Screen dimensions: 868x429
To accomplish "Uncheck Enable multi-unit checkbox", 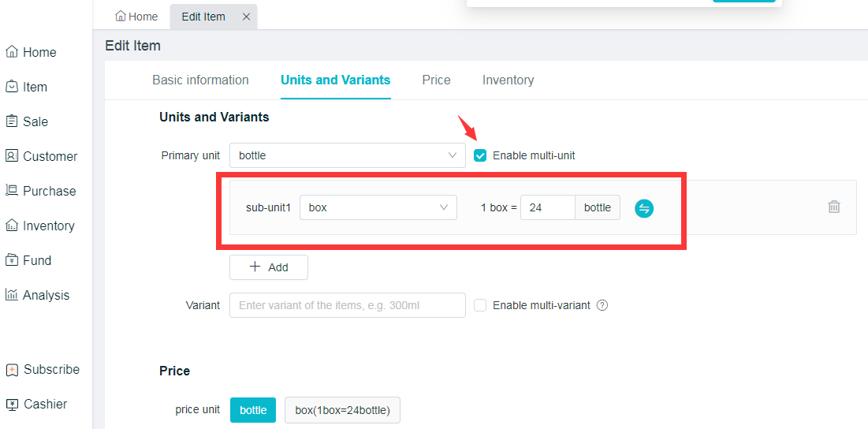I will [480, 155].
